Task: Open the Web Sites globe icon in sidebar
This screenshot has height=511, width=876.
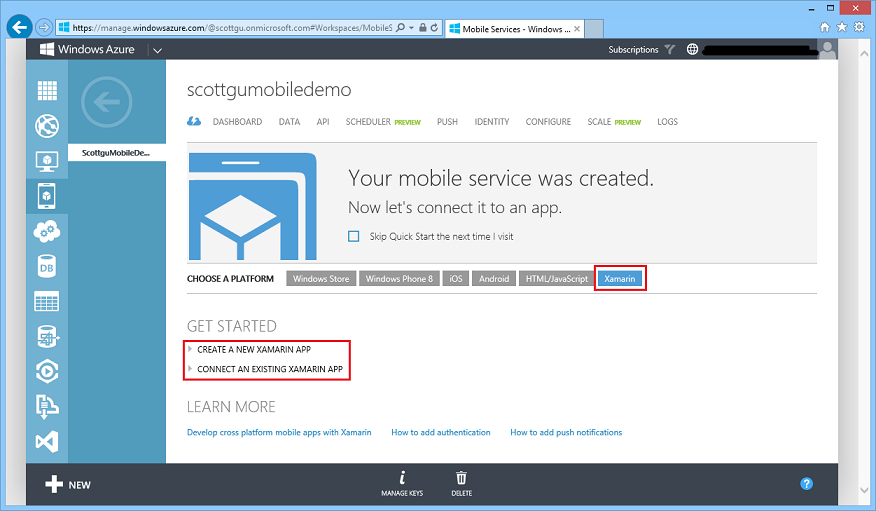Action: [47, 126]
